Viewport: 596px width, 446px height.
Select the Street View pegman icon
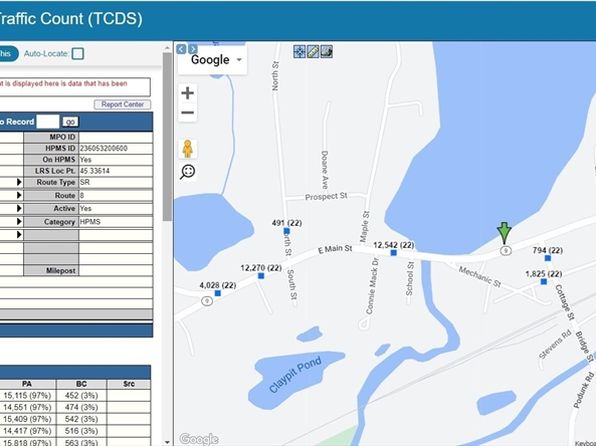tap(187, 149)
